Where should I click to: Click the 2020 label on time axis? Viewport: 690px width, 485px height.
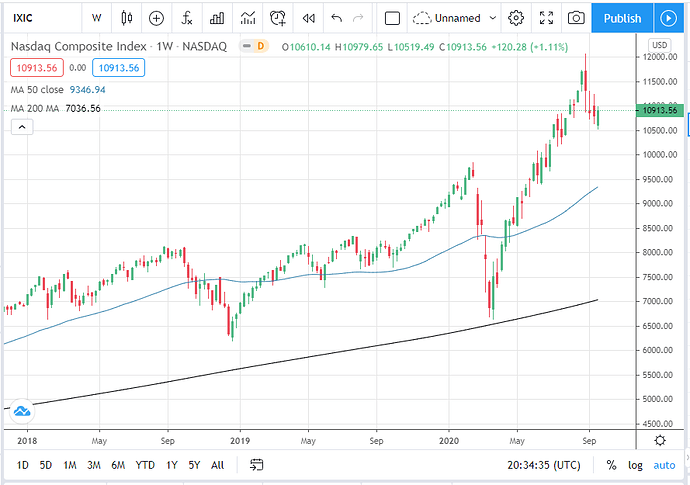[449, 441]
